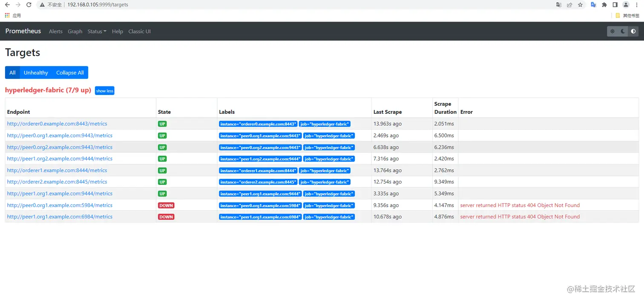644x302 pixels.
Task: Switch to light theme sun icon
Action: [612, 31]
